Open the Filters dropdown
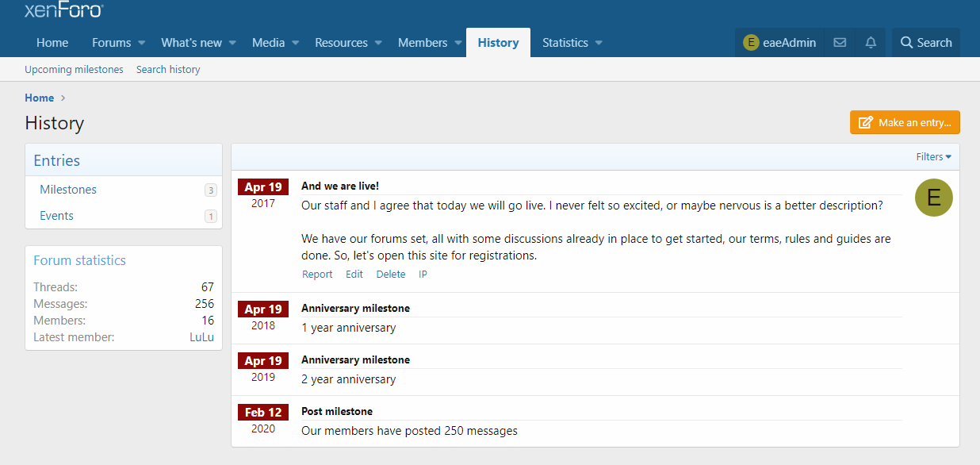This screenshot has height=465, width=980. pos(933,157)
